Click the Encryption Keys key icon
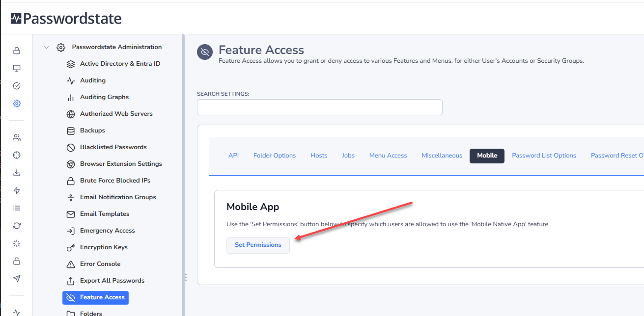The height and width of the screenshot is (316, 644). click(71, 247)
